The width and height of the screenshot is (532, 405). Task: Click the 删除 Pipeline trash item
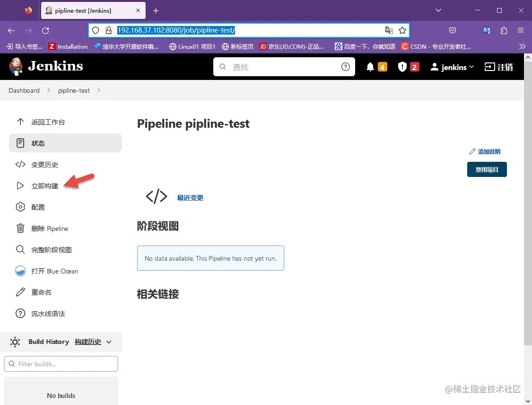42,229
